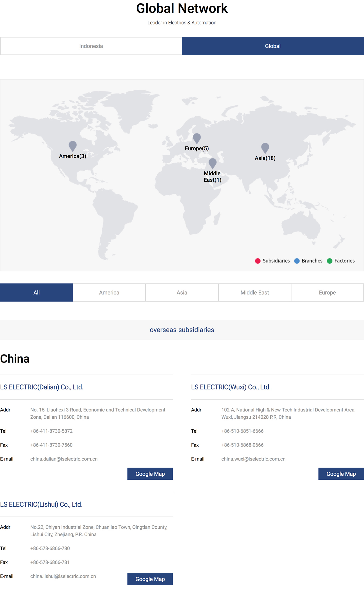
Task: Select the America region filter tab
Action: pyautogui.click(x=109, y=292)
